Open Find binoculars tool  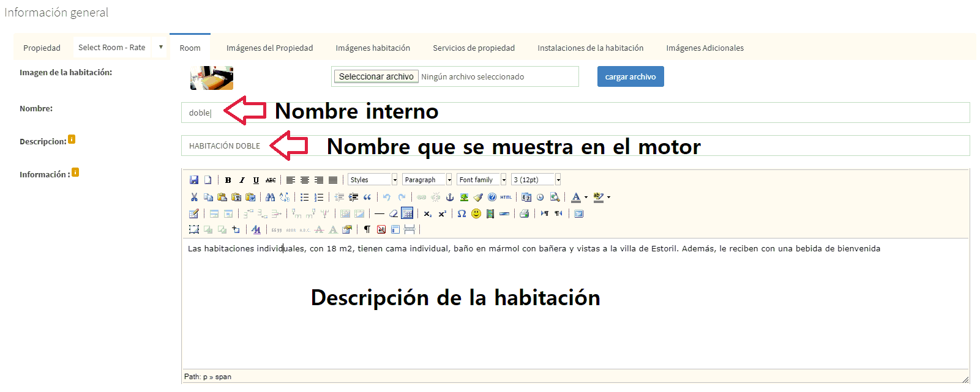pos(270,197)
